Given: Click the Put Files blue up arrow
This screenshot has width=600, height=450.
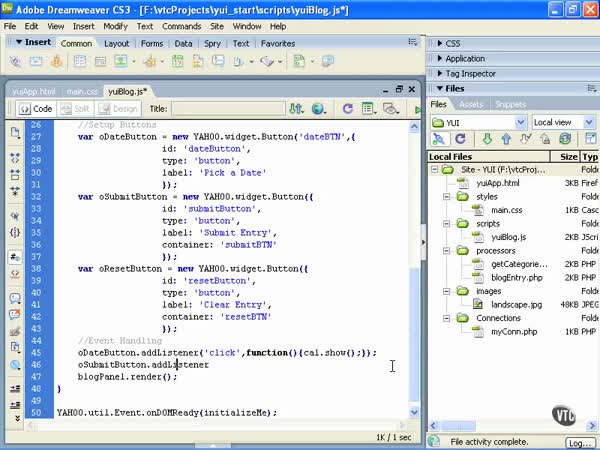Looking at the screenshot, I should [x=506, y=139].
